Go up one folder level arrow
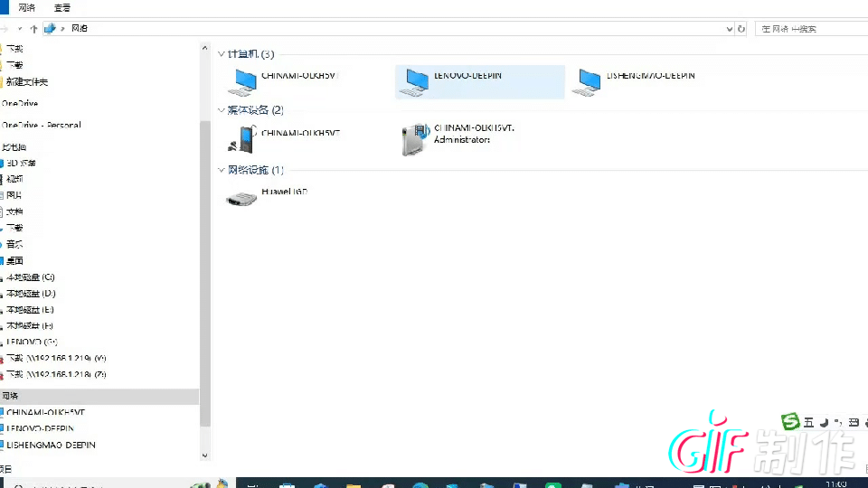Viewport: 868px width, 488px height. pos(33,29)
